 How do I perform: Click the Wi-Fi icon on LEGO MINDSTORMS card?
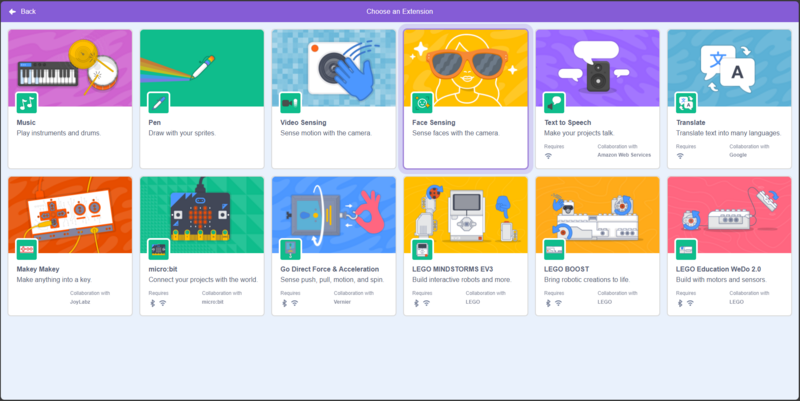coord(427,303)
